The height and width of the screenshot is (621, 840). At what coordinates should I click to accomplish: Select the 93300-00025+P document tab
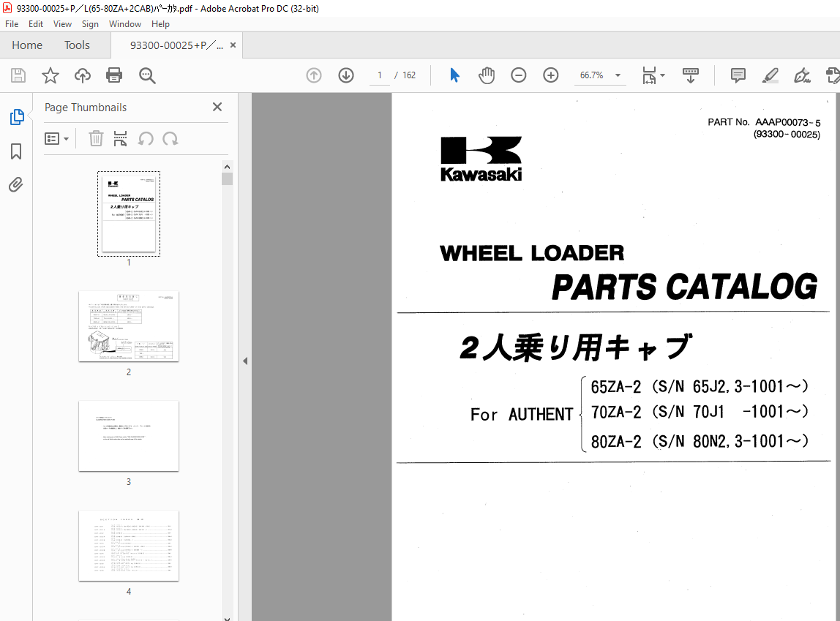pyautogui.click(x=177, y=45)
